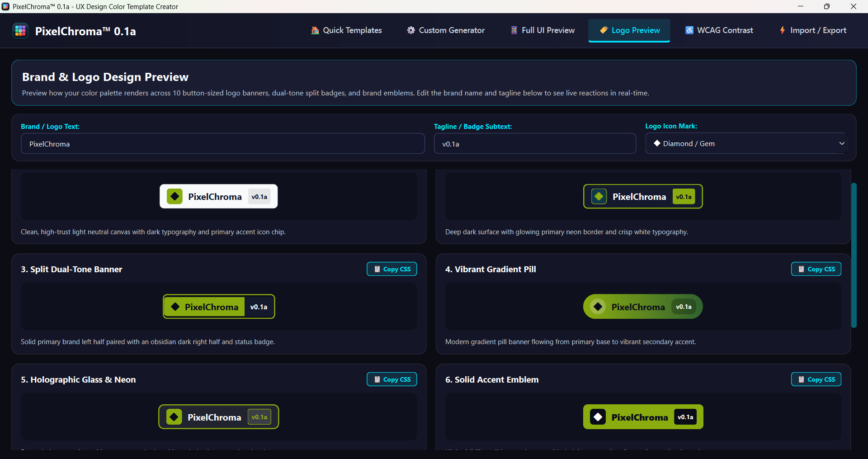868x459 pixels.
Task: Restore down the PixelChroma window
Action: tap(827, 6)
